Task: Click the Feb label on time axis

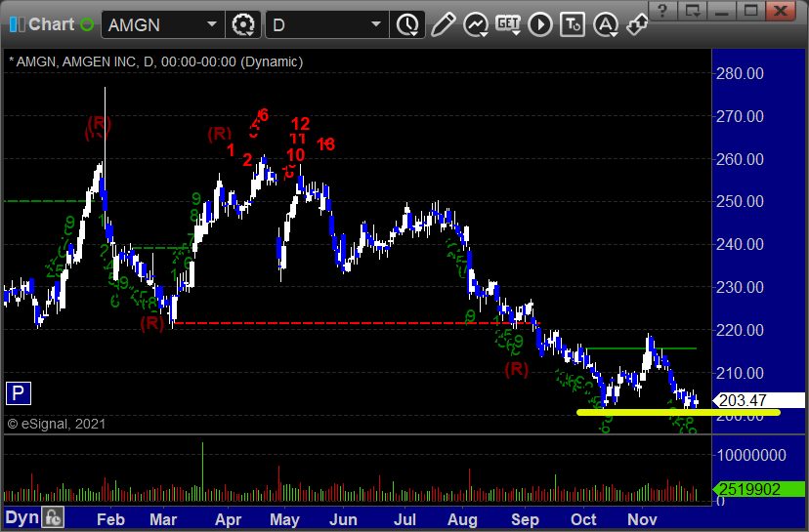Action: click(x=110, y=519)
